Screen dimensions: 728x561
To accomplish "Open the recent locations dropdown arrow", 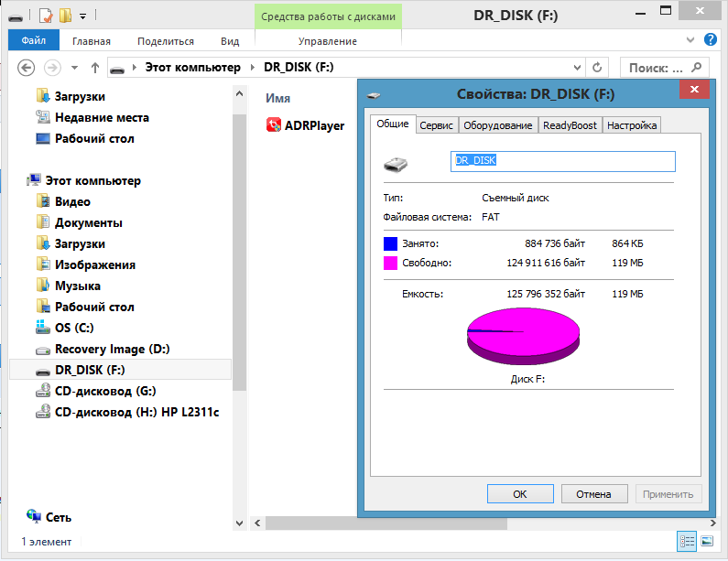I will [x=74, y=69].
